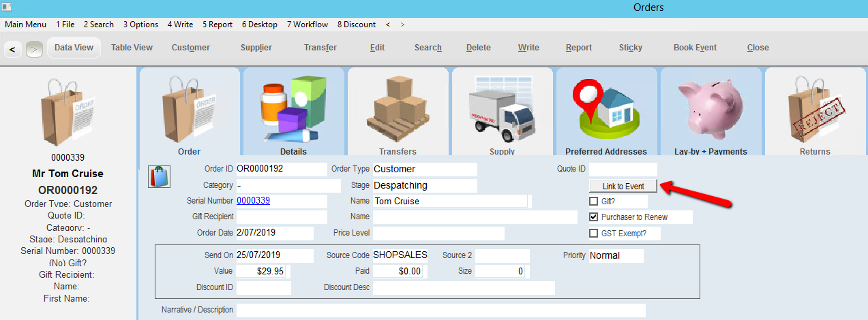
Task: Click the Narrative / Description input field
Action: (440, 310)
